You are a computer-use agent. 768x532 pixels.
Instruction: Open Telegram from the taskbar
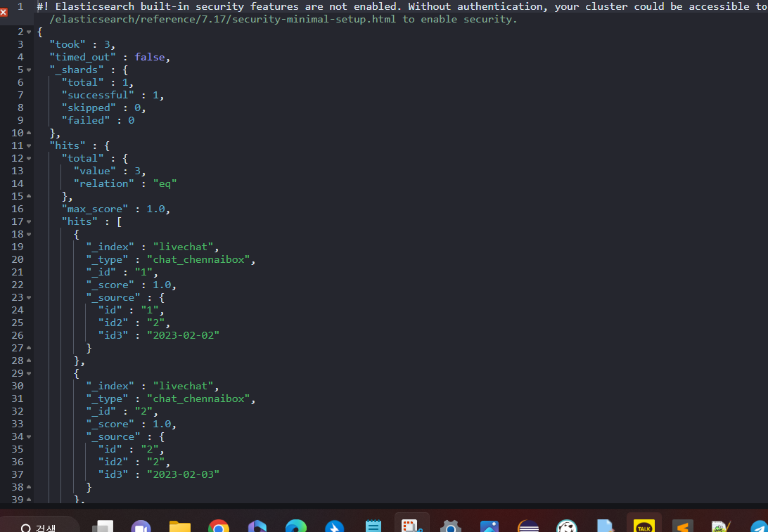[x=759, y=526]
